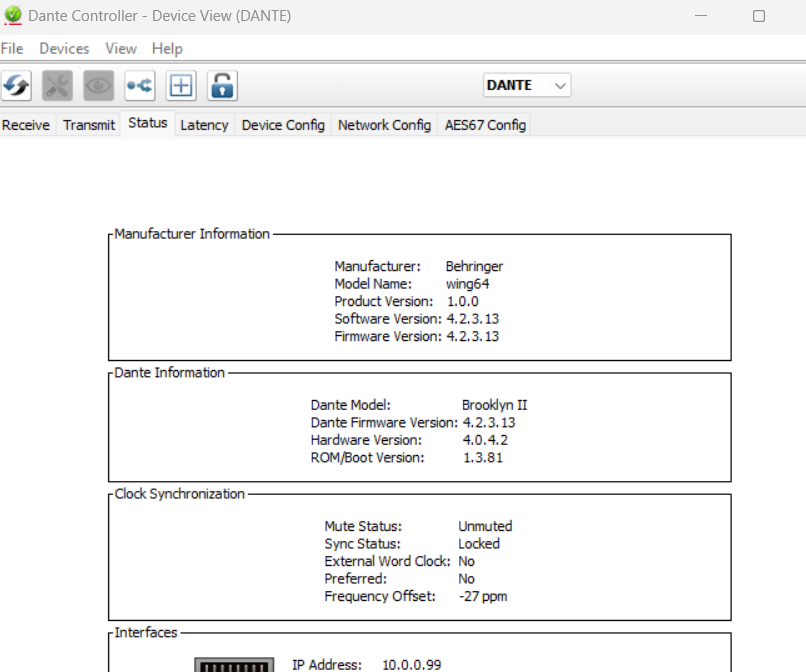Click the -27 ppm frequency offset value
Viewport: 806px width, 672px height.
coord(483,596)
